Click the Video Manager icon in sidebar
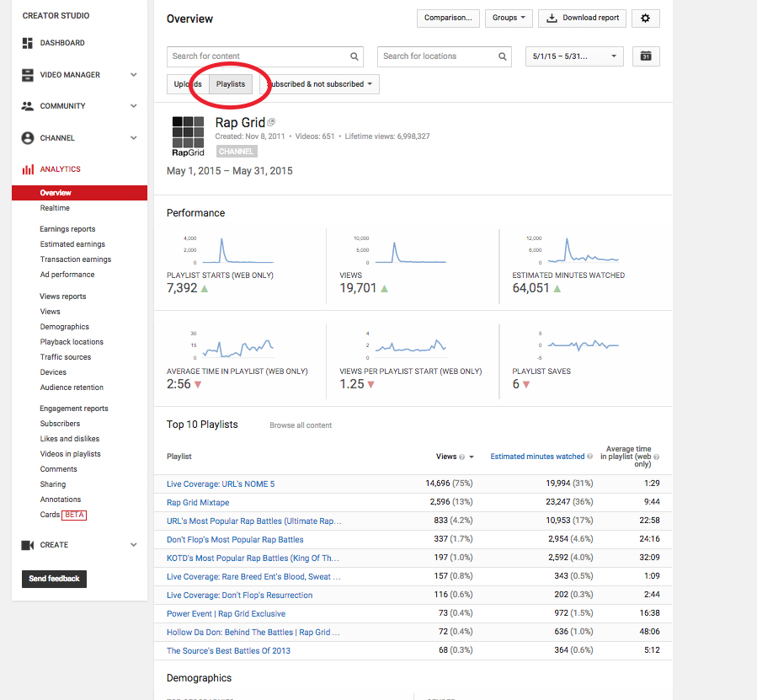Viewport: 757px width, 700px height. point(28,75)
